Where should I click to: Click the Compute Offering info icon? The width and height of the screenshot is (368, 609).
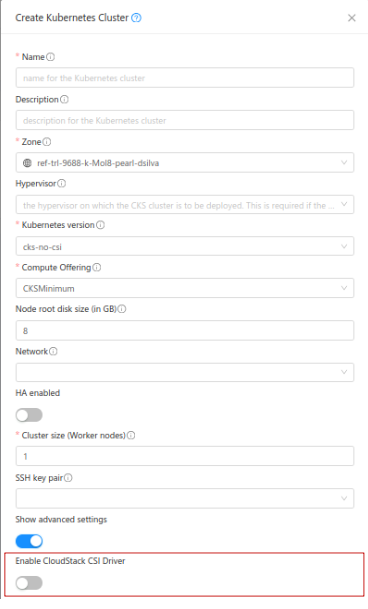(x=97, y=267)
